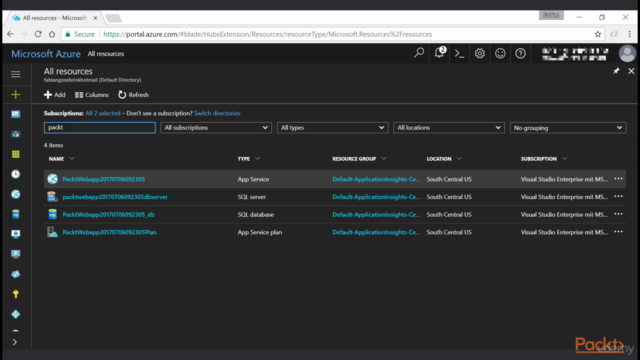Screen dimensions: 640x360
Task: Click the green plus New resource icon
Action: (x=16, y=95)
